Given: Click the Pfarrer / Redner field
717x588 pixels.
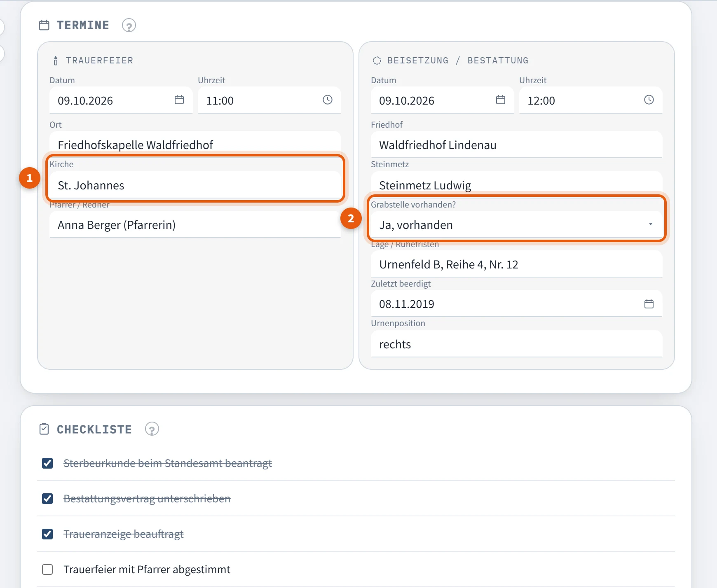Looking at the screenshot, I should coord(195,224).
